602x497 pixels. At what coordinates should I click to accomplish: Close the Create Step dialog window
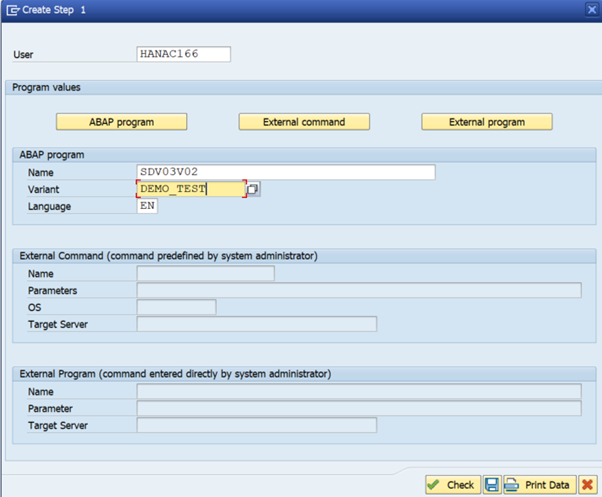[592, 10]
